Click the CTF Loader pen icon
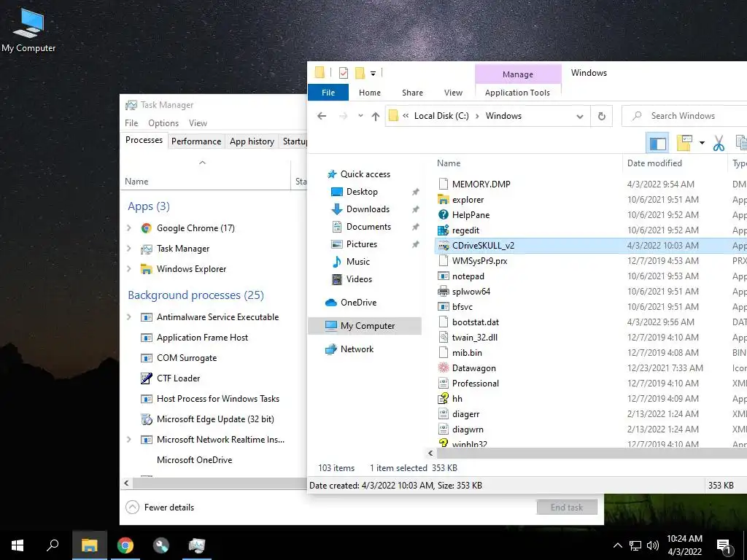The height and width of the screenshot is (560, 747). pos(146,378)
